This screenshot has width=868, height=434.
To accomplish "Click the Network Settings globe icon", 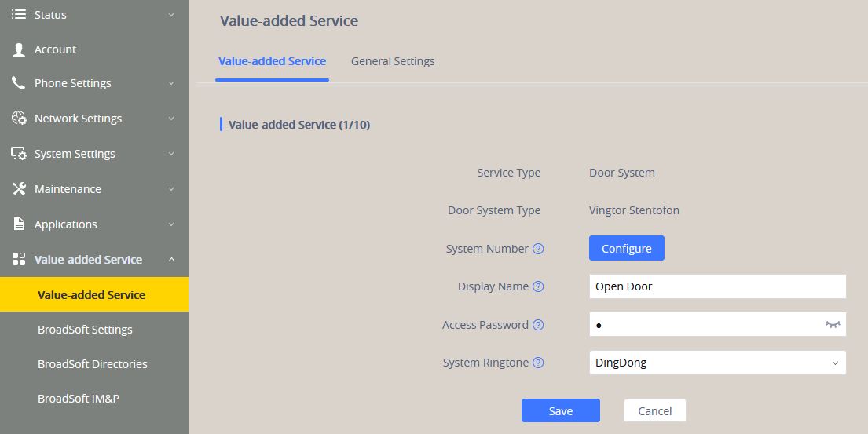I will 19,119.
